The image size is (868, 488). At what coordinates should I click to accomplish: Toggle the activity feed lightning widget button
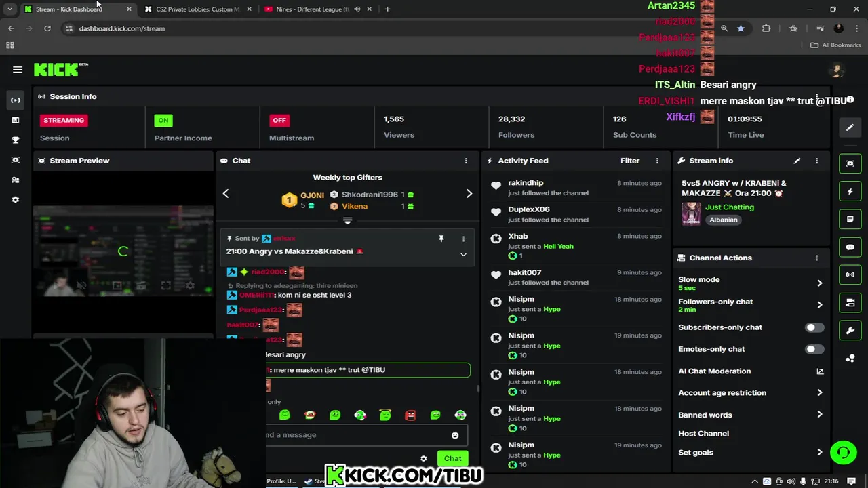click(x=850, y=192)
